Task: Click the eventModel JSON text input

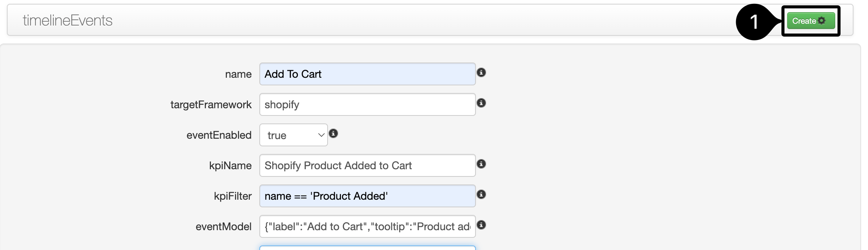Action: click(367, 226)
